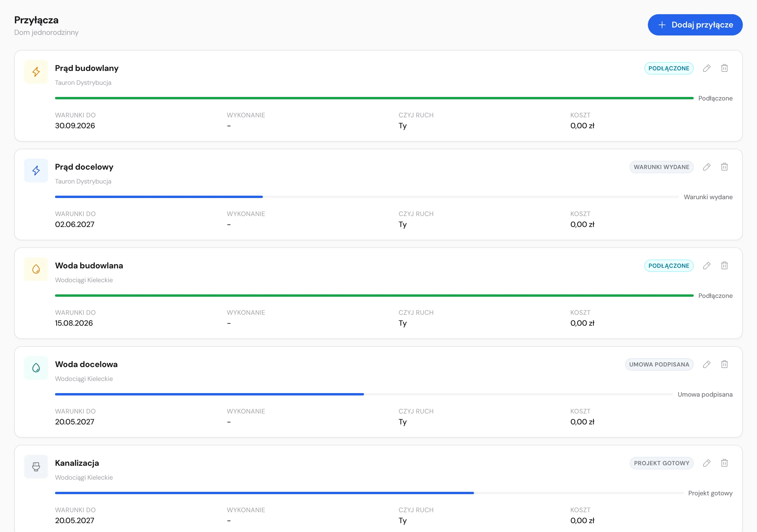Click the 0,00 zł cost of Kanalizacja
757x532 pixels.
(x=582, y=520)
